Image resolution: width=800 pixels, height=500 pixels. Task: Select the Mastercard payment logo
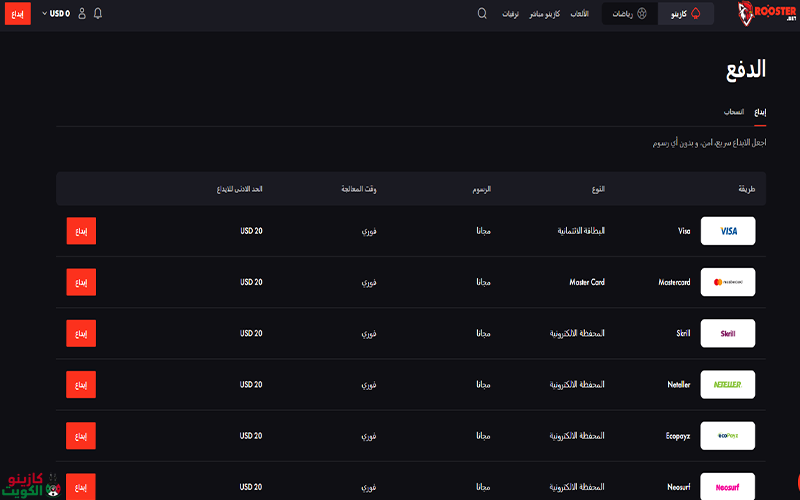tap(728, 282)
